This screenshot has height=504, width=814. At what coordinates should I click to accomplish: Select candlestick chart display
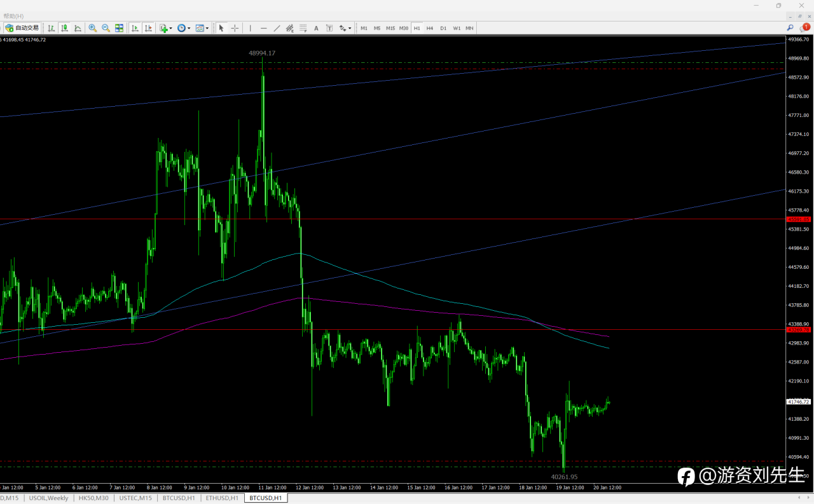point(65,28)
